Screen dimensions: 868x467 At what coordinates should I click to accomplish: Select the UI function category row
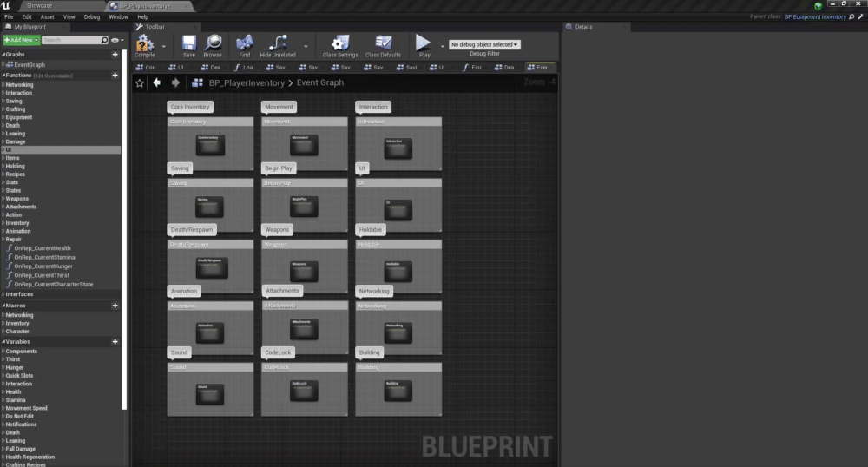click(x=61, y=150)
